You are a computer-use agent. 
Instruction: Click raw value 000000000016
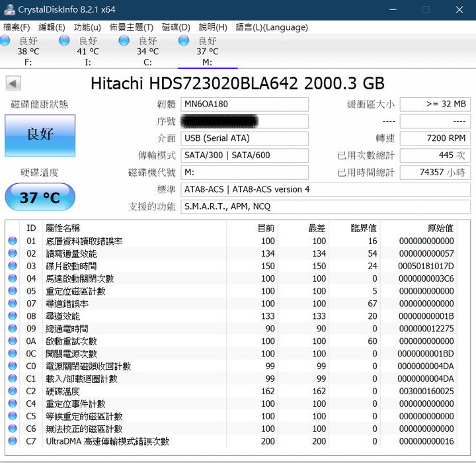(426, 441)
